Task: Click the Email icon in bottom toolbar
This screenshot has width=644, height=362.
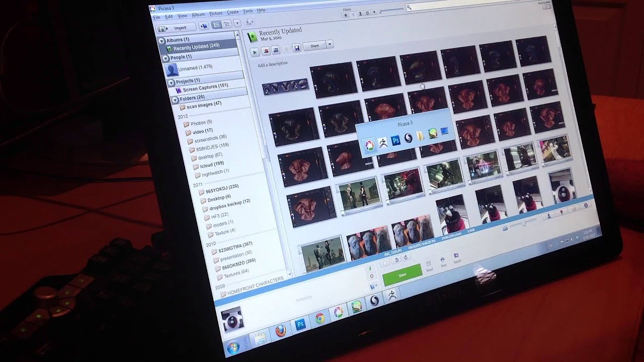Action: (428, 263)
